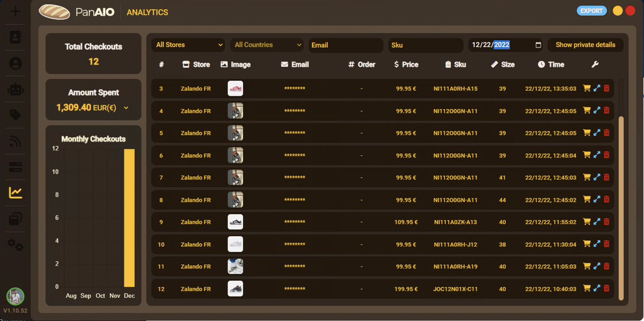Click the plus icon in the sidebar

16,11
